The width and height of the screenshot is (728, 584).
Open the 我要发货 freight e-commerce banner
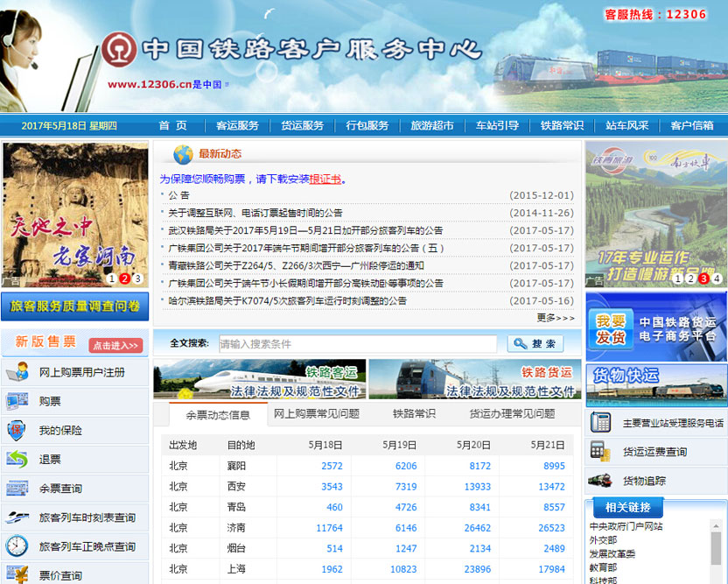pyautogui.click(x=656, y=327)
